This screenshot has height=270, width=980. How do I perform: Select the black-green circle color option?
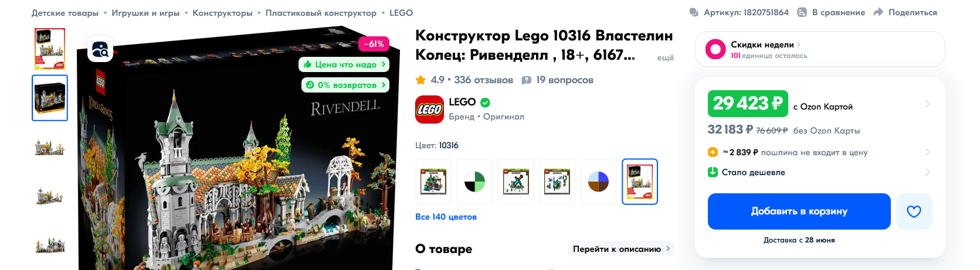pyautogui.click(x=475, y=182)
